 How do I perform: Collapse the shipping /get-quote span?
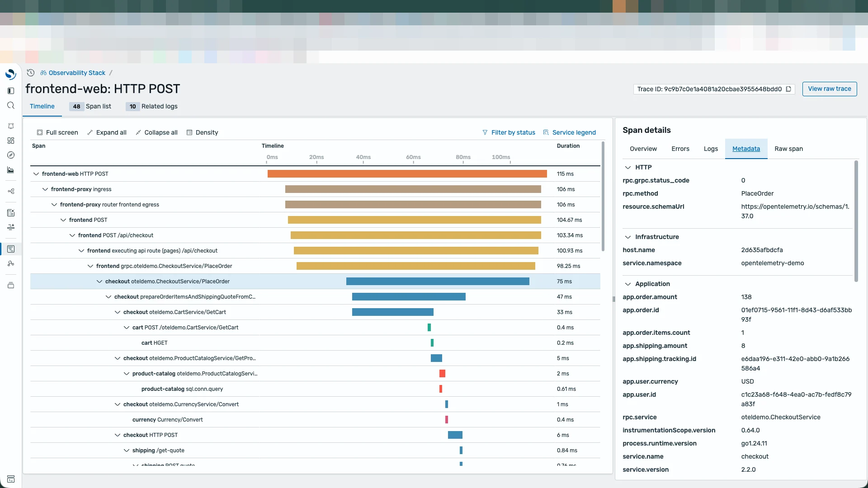coord(127,450)
